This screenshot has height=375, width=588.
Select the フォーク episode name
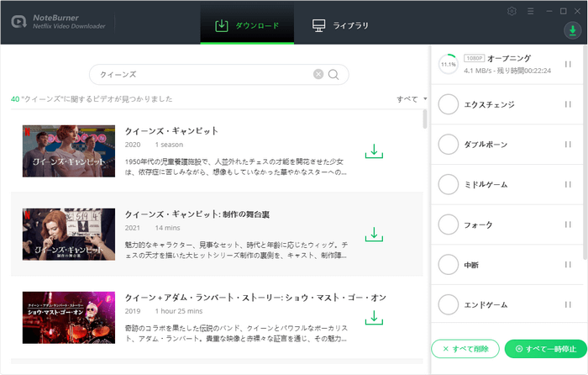coord(478,224)
